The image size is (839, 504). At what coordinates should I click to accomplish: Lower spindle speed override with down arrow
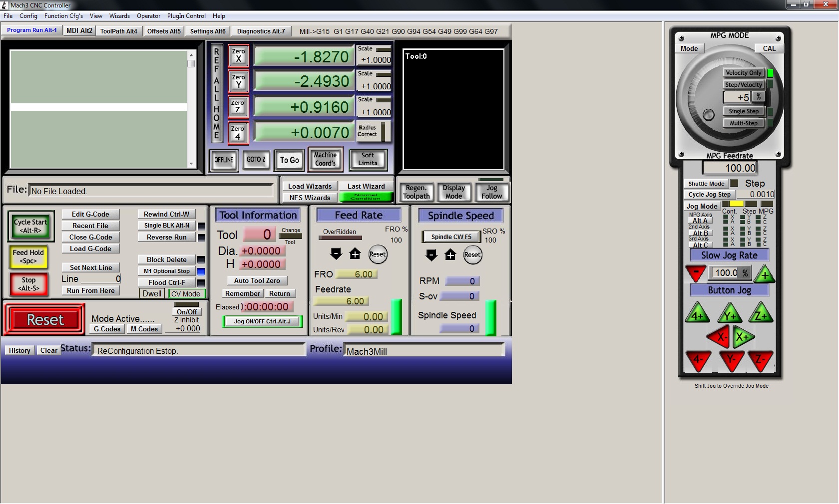431,255
